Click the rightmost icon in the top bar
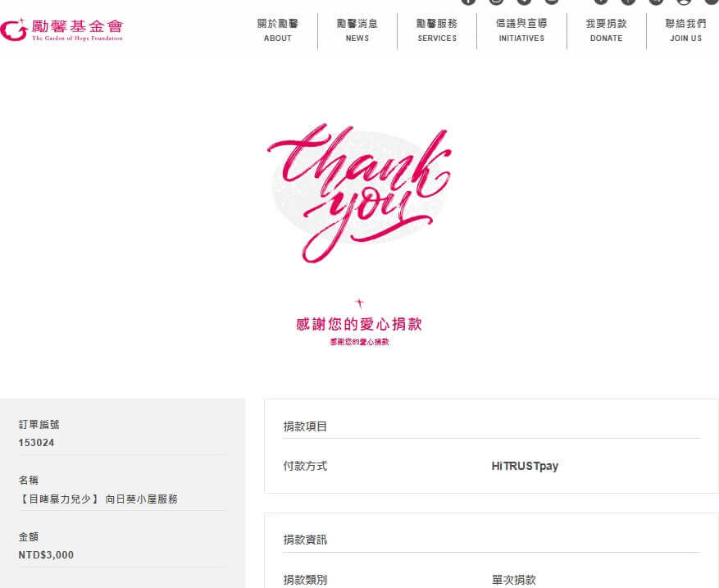 coord(711,2)
